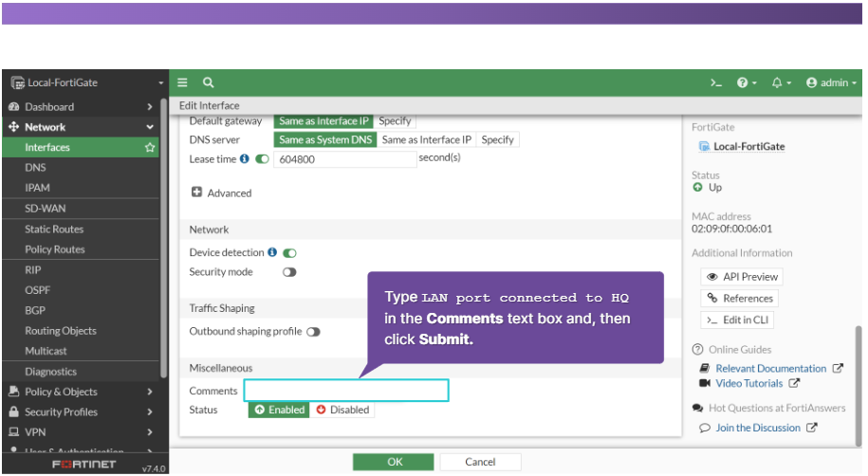Click the external-link icon beside Join the Discussion
868x476 pixels.
pos(811,428)
